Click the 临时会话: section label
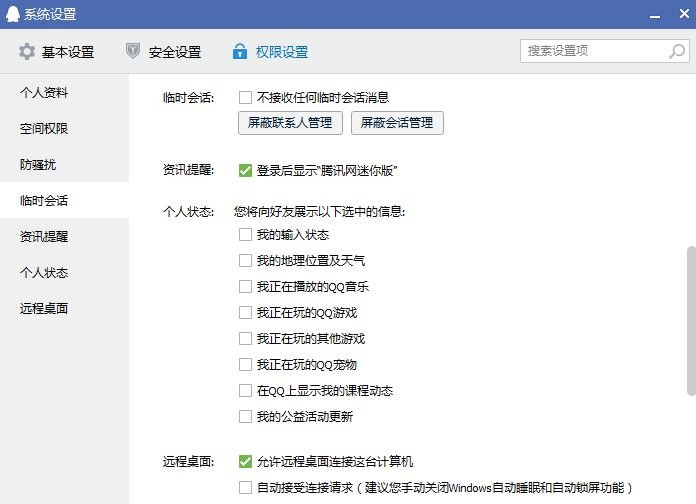 pos(189,98)
